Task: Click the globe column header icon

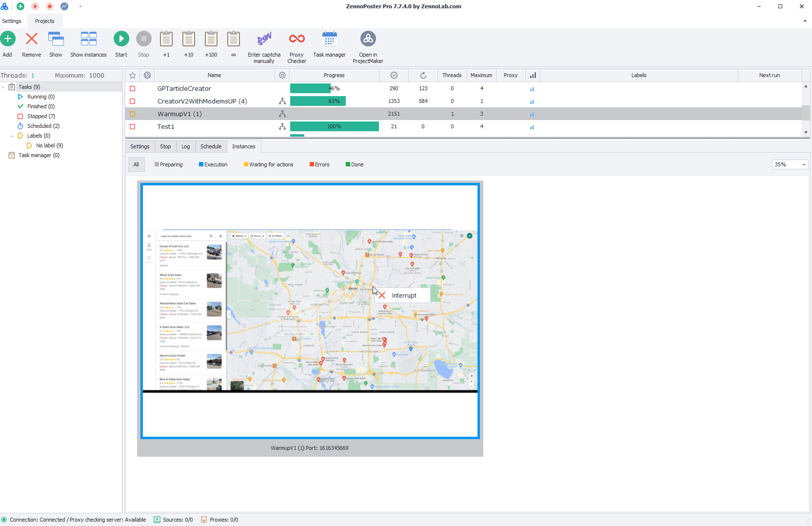Action: (147, 75)
